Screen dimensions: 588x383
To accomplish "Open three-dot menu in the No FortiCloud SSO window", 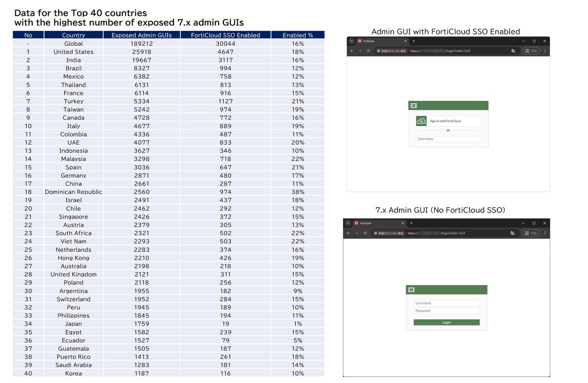I will (x=545, y=233).
